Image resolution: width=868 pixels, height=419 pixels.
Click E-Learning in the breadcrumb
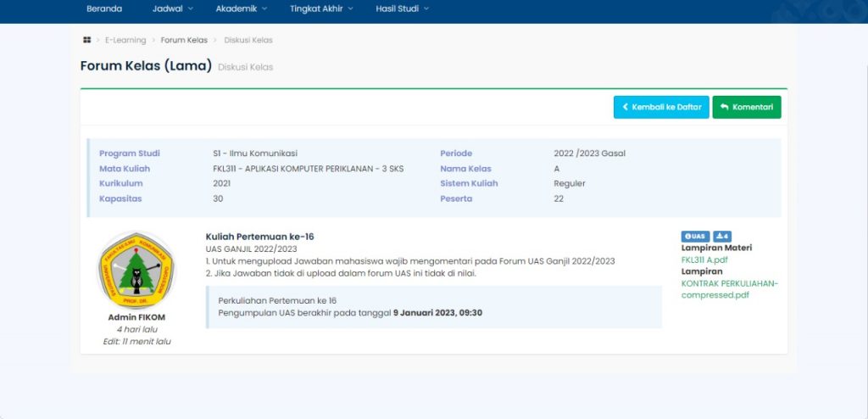tap(125, 40)
